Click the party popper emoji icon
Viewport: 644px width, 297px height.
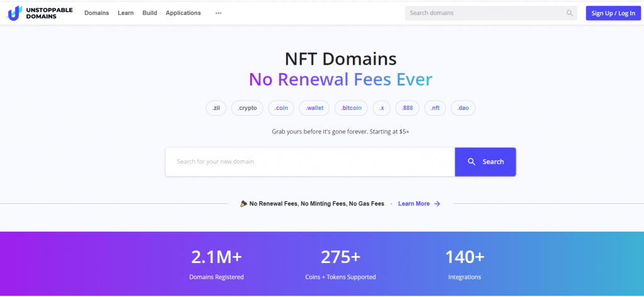[243, 203]
